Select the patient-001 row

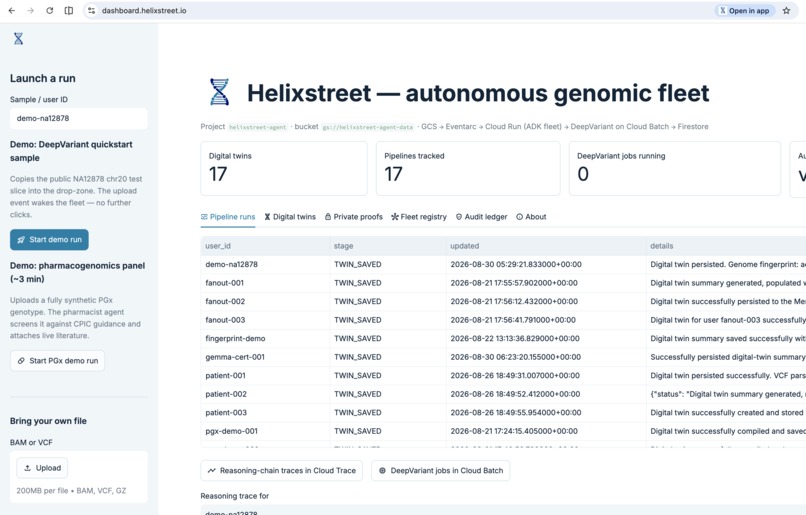point(503,375)
